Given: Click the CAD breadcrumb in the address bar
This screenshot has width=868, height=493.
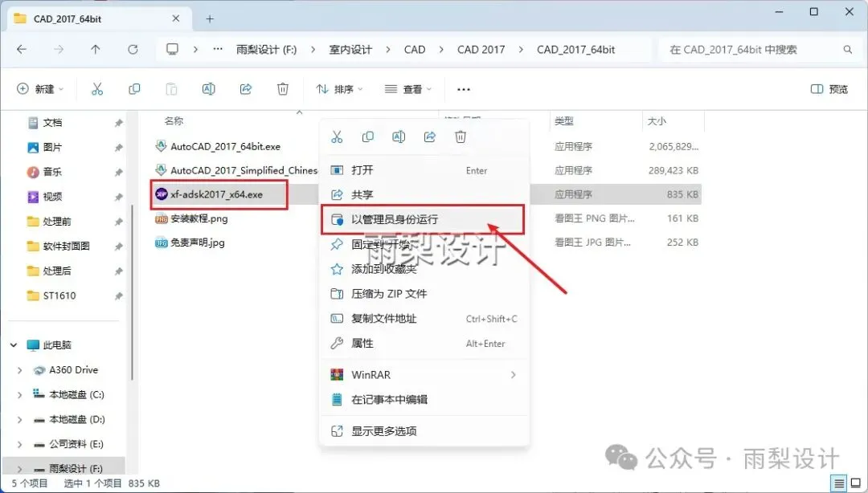Looking at the screenshot, I should tap(415, 49).
